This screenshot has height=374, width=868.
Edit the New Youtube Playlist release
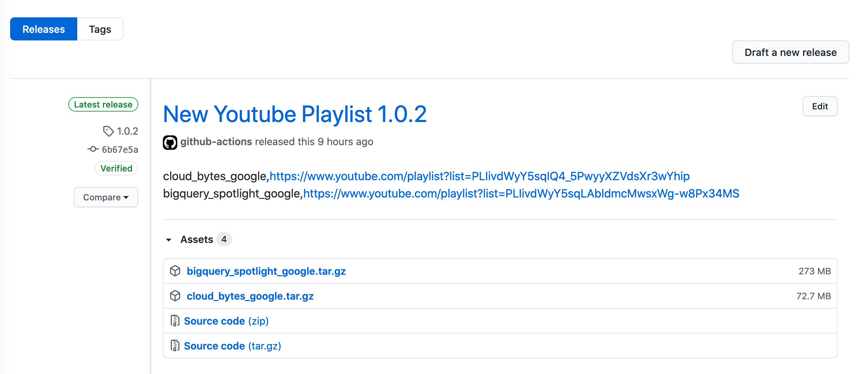(820, 106)
